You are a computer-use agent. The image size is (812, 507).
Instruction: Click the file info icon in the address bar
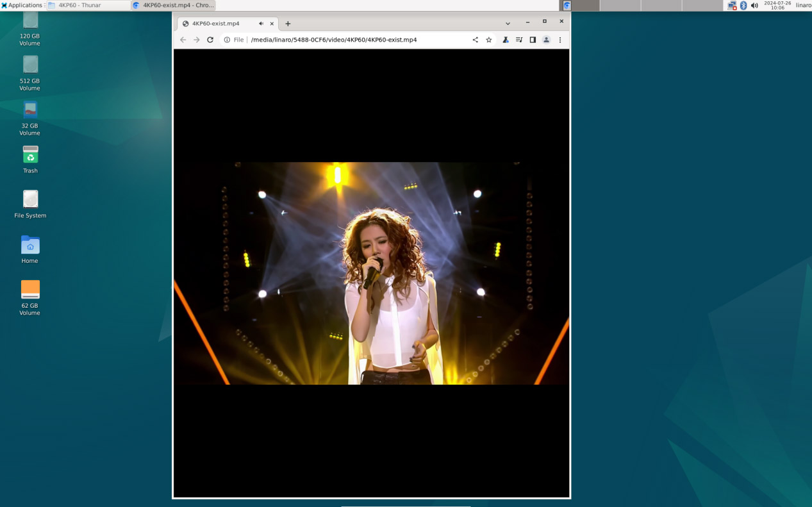(227, 40)
